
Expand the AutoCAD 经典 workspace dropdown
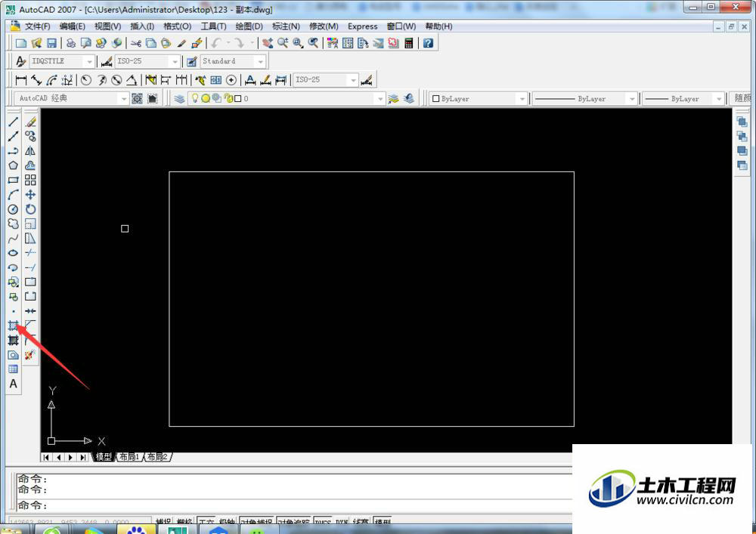click(123, 99)
